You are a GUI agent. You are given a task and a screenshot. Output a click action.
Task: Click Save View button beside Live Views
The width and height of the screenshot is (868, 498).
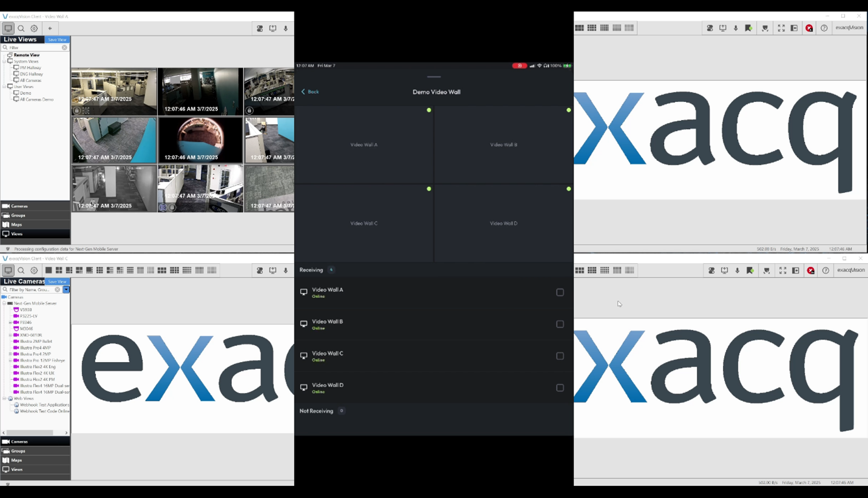coord(57,39)
